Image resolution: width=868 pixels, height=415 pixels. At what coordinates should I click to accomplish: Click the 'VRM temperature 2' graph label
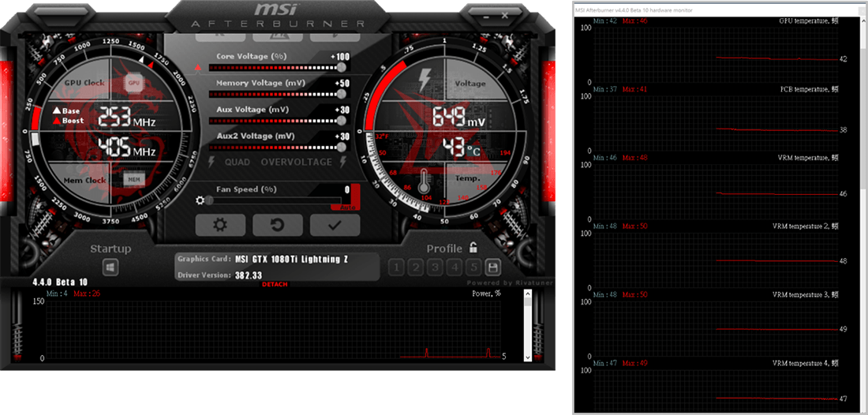click(805, 227)
